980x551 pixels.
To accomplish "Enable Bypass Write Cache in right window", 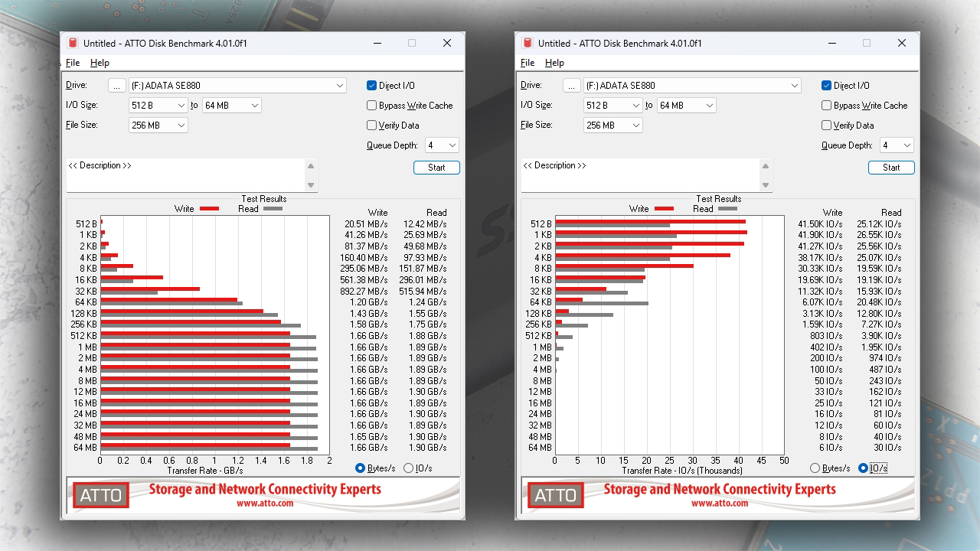I will (x=826, y=106).
